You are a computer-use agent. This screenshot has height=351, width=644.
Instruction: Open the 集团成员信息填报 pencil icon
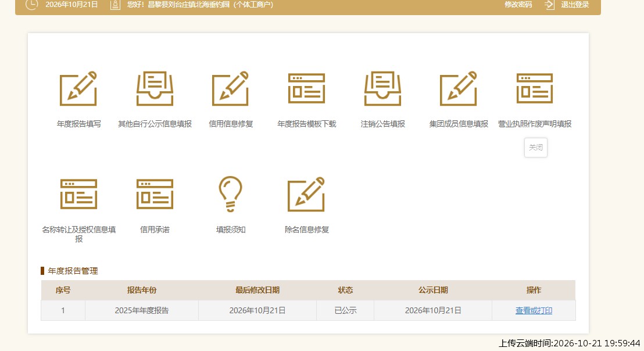coord(459,88)
